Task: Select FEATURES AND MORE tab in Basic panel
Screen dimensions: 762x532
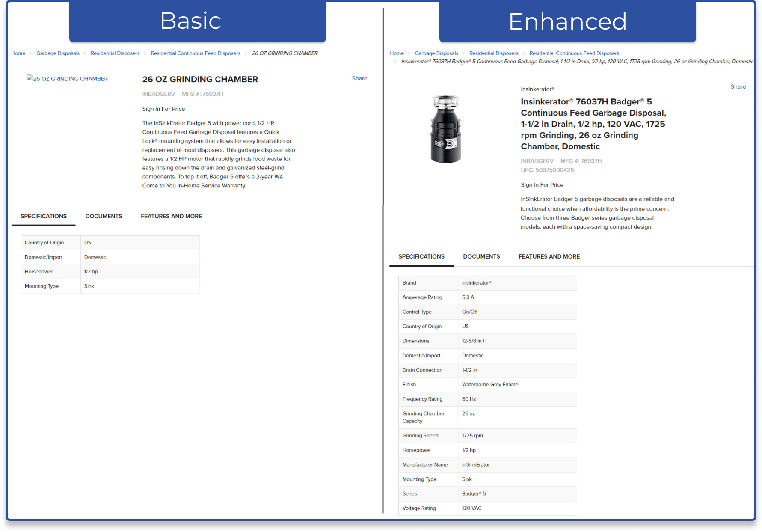Action: (171, 216)
